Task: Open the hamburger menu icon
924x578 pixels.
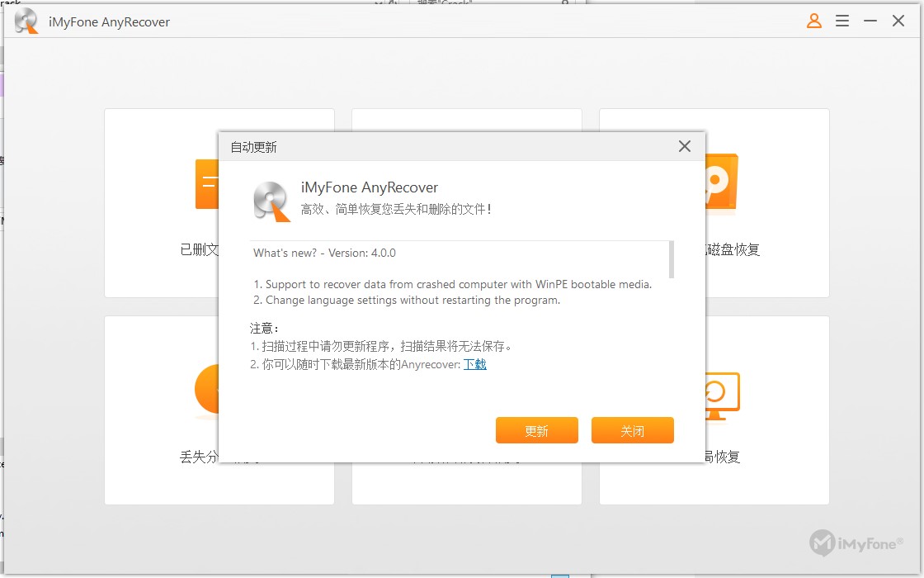Action: tap(842, 21)
